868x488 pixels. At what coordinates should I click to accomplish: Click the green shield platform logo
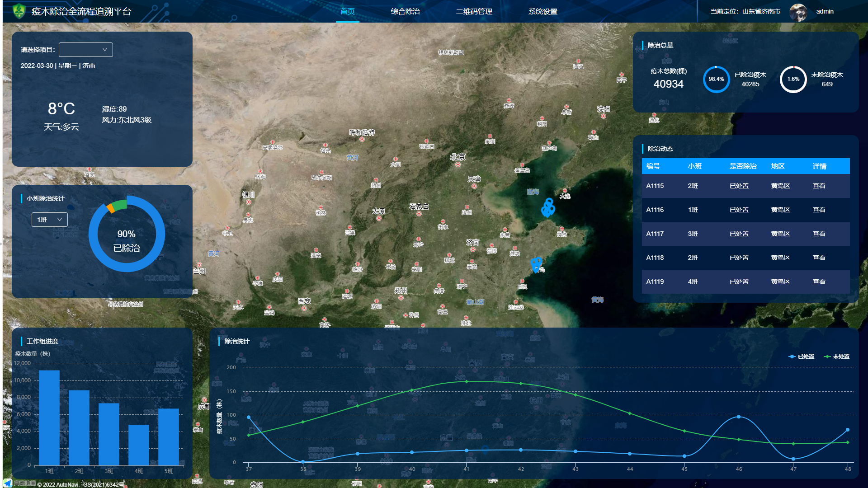[x=19, y=11]
